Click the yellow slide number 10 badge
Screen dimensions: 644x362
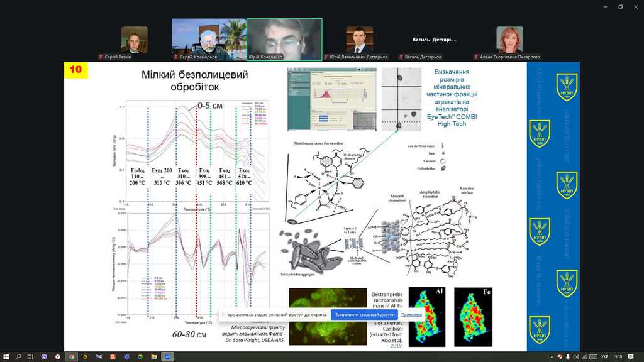(x=75, y=70)
